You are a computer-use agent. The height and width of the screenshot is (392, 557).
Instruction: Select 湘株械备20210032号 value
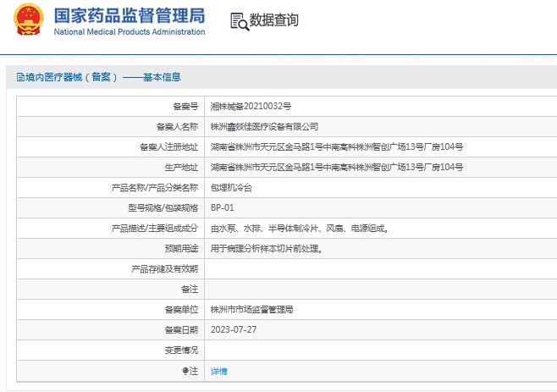tap(251, 107)
